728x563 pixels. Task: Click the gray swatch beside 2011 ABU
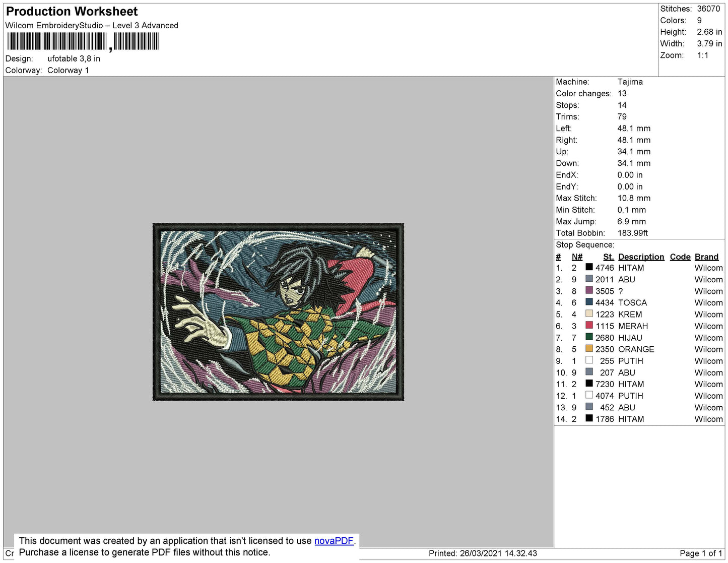(589, 279)
